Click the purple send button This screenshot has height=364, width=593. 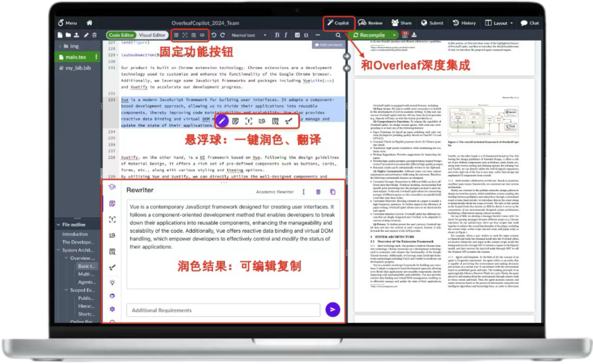[333, 310]
